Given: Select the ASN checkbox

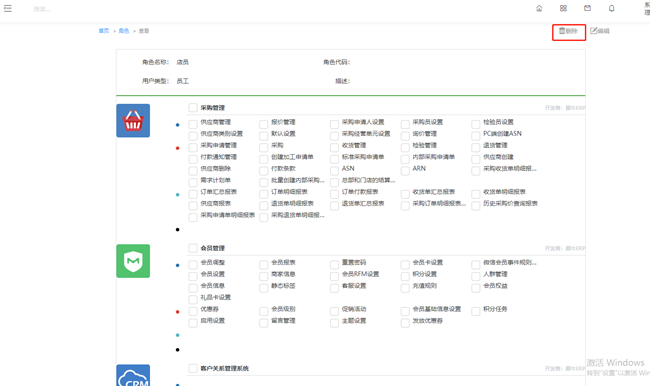Looking at the screenshot, I should click(335, 170).
